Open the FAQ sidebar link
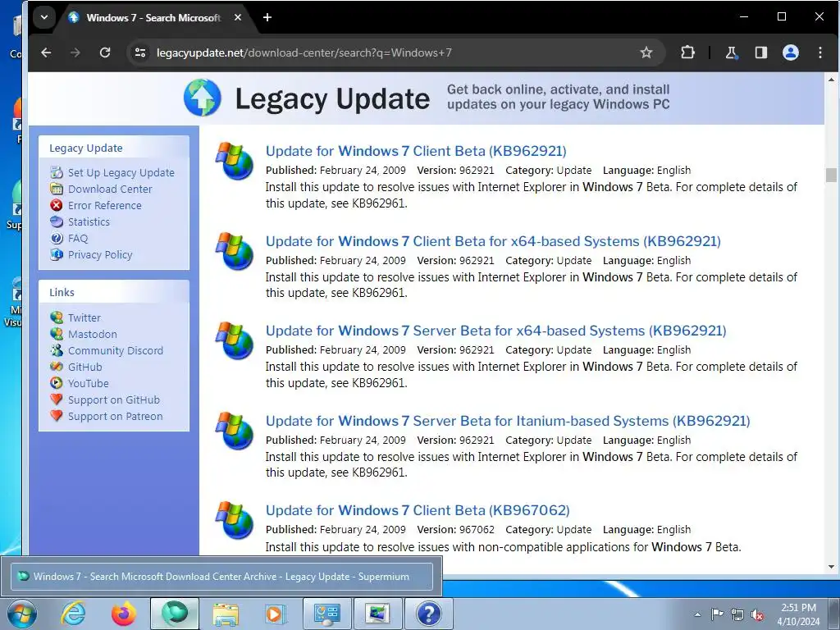The image size is (840, 630). (x=78, y=239)
